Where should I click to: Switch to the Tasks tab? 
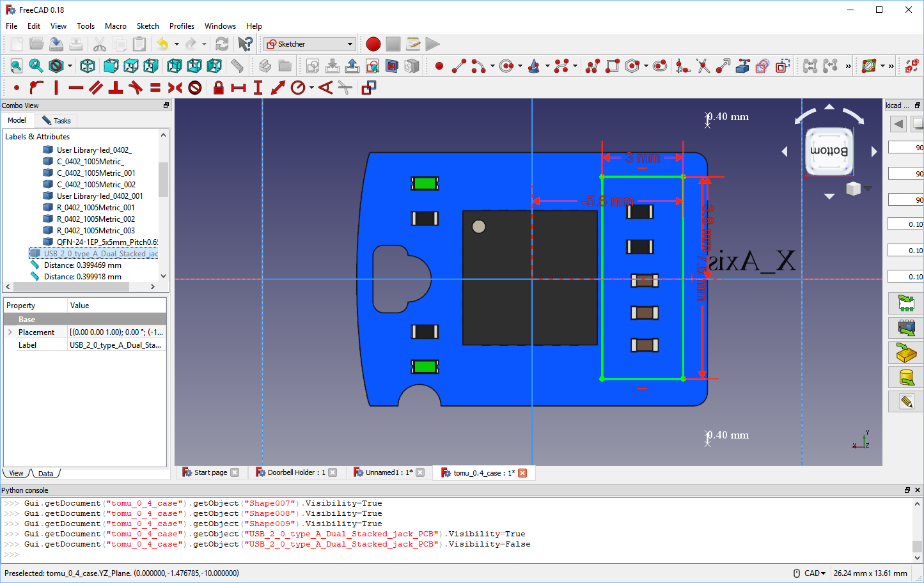tap(56, 120)
